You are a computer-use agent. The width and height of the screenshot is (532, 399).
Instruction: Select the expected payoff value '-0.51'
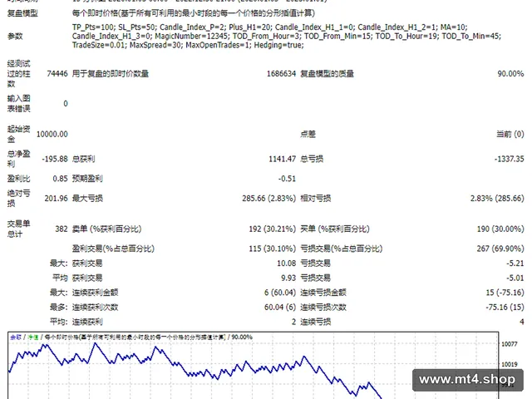tap(287, 179)
